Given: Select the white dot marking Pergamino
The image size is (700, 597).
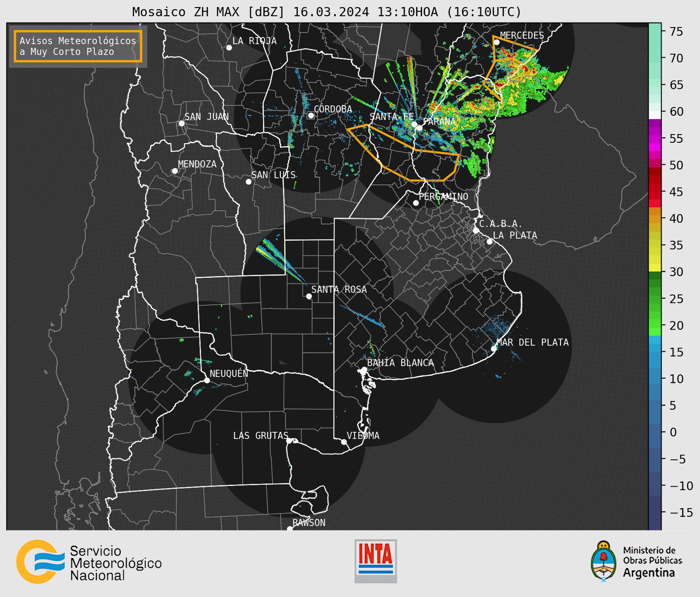Looking at the screenshot, I should [x=416, y=203].
